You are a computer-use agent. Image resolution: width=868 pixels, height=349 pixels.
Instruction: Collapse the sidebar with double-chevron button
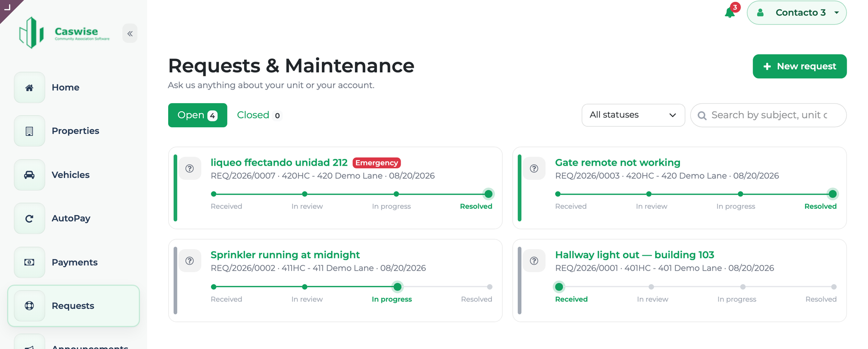point(130,33)
